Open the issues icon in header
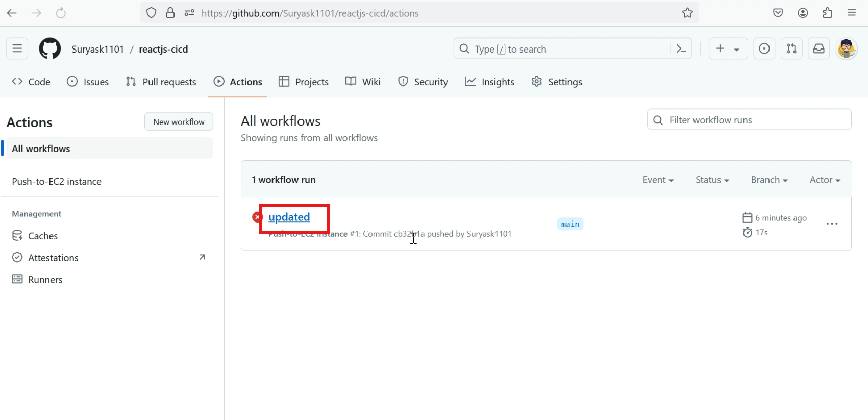 tap(764, 49)
